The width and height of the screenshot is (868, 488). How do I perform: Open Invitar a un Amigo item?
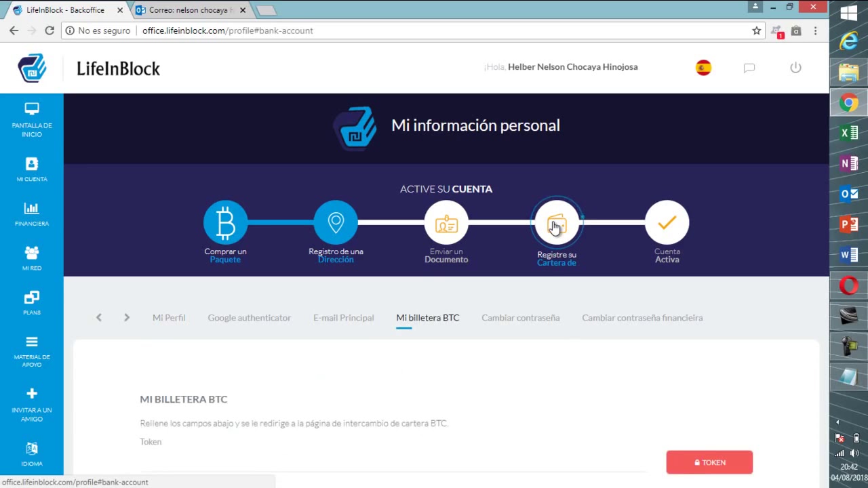point(32,405)
